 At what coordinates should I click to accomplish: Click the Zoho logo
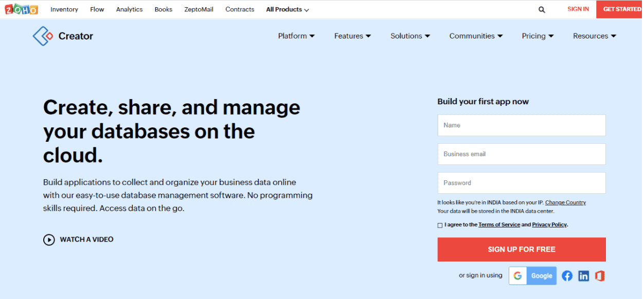pyautogui.click(x=22, y=9)
